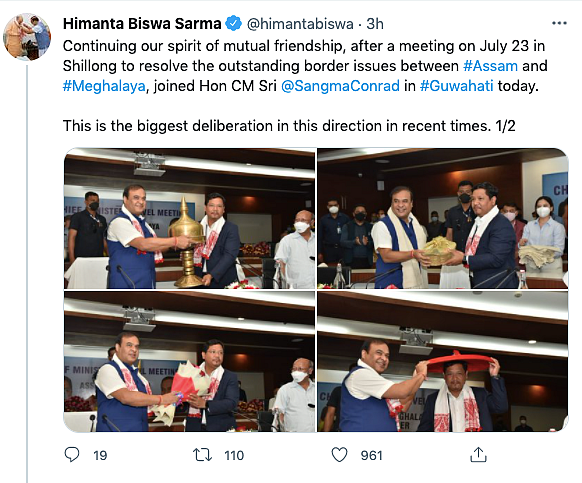Click the @himantabiswa handle

(x=300, y=24)
